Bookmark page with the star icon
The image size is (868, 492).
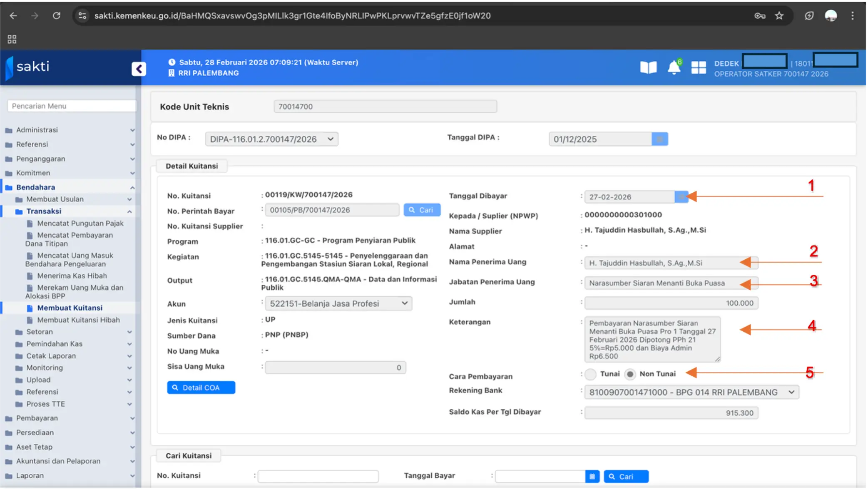779,16
